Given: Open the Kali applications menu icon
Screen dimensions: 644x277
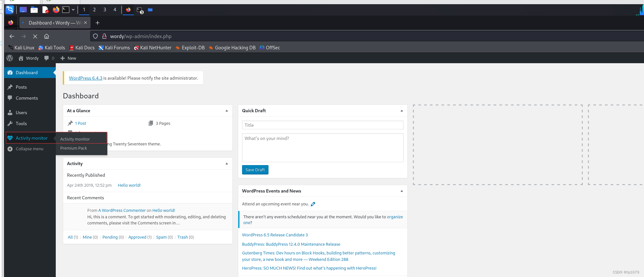Looking at the screenshot, I should (x=10, y=10).
